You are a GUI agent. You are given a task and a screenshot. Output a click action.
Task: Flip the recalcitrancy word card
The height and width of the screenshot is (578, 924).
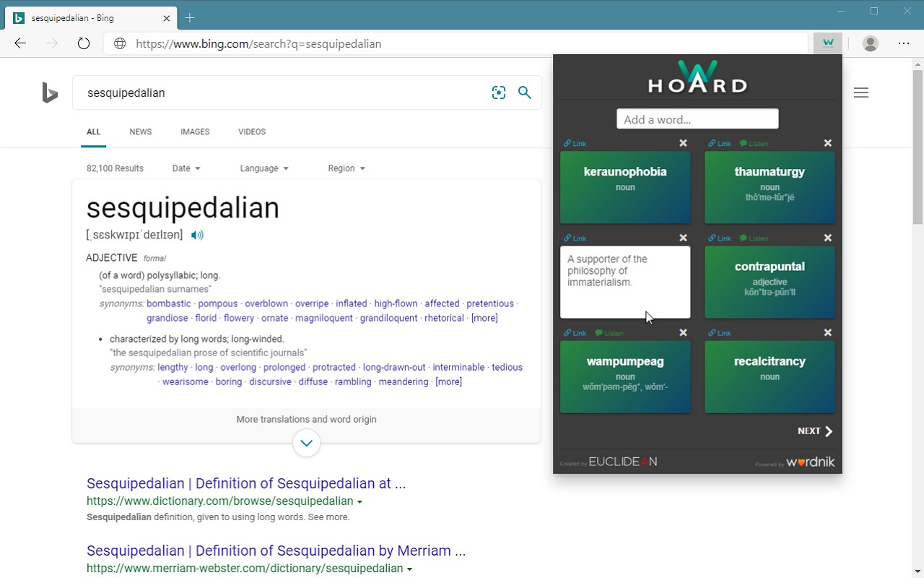click(770, 376)
